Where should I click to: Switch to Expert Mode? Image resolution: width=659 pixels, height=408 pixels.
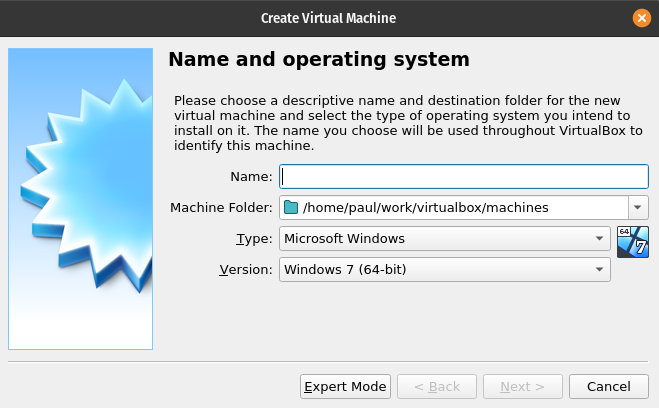click(x=344, y=387)
